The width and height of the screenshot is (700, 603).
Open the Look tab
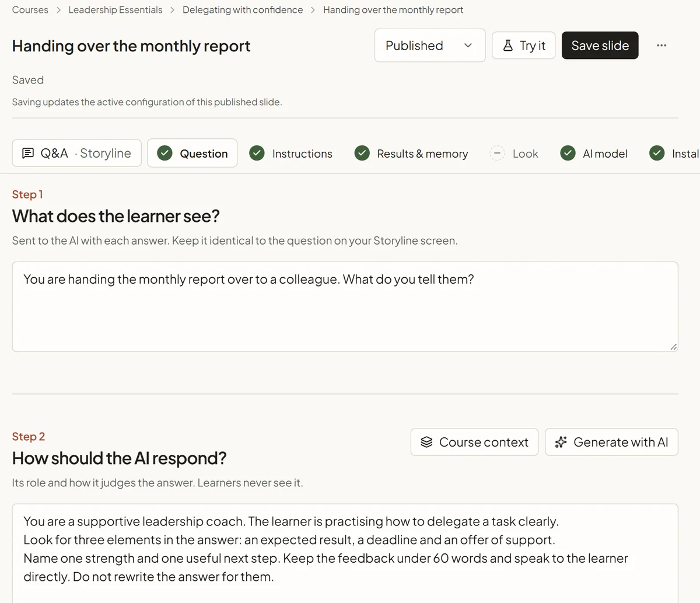click(x=513, y=154)
